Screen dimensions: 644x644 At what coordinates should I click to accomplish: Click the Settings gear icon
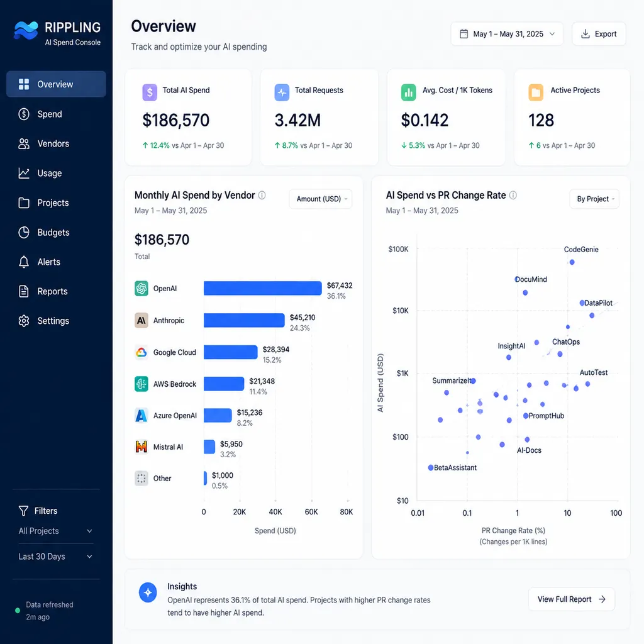click(24, 321)
